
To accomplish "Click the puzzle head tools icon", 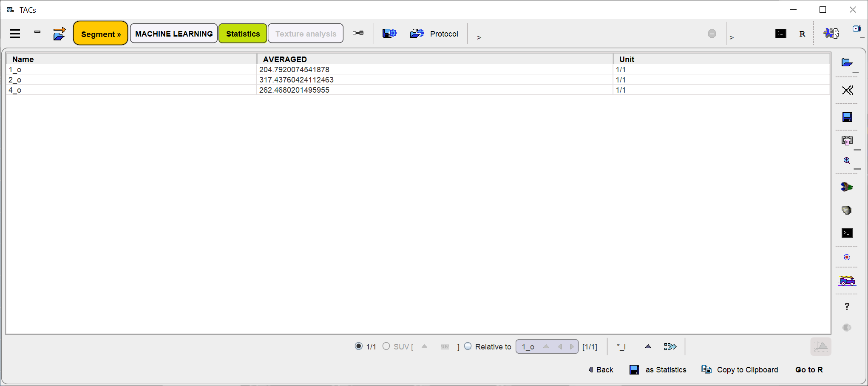I will (x=831, y=33).
